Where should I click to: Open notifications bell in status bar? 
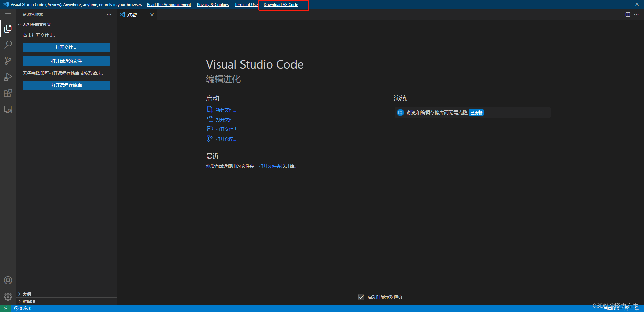pos(637,308)
